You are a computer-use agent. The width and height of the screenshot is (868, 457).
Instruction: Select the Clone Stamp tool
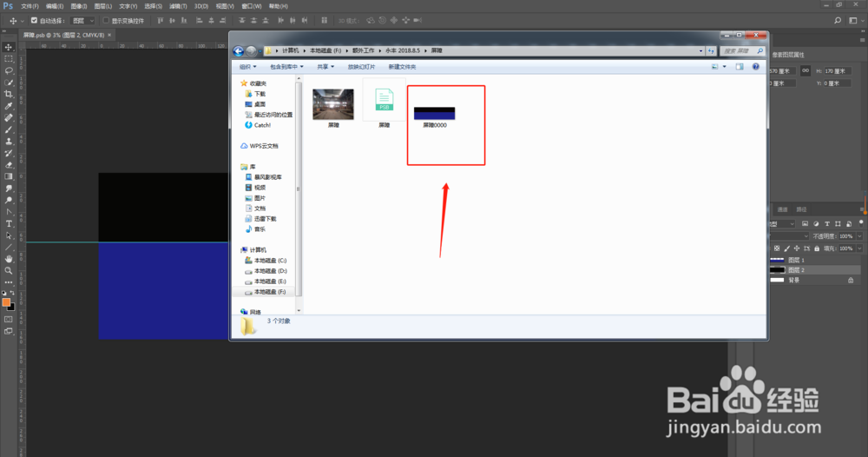tap(9, 142)
